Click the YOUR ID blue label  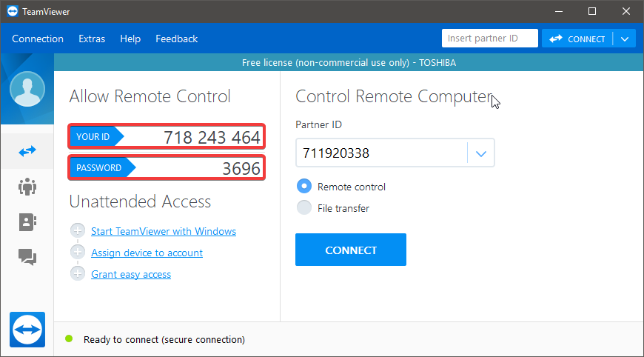(x=96, y=136)
